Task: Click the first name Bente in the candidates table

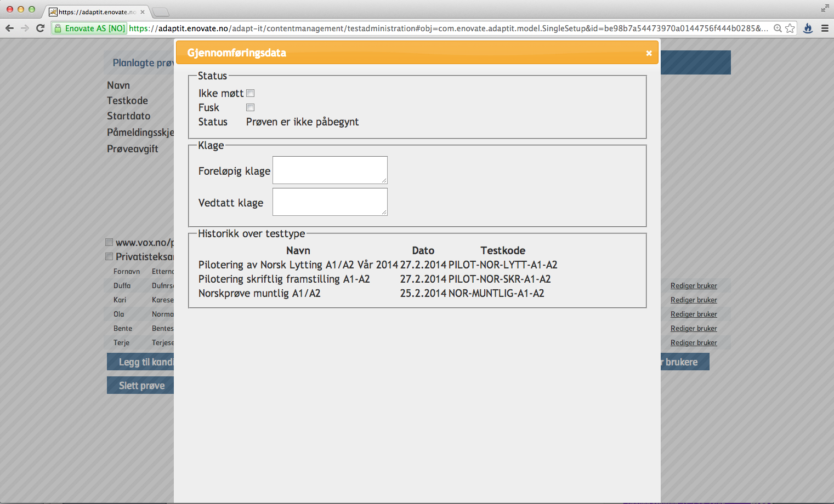Action: point(123,329)
